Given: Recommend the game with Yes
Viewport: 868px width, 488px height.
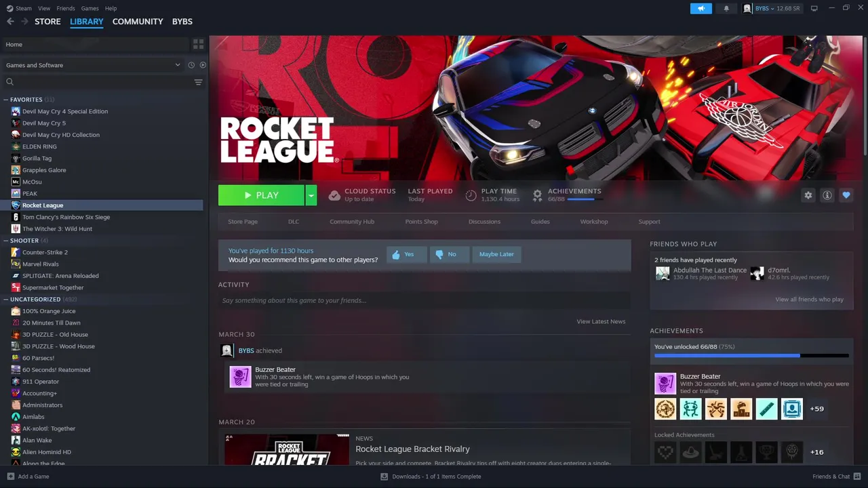Looking at the screenshot, I should pos(407,254).
